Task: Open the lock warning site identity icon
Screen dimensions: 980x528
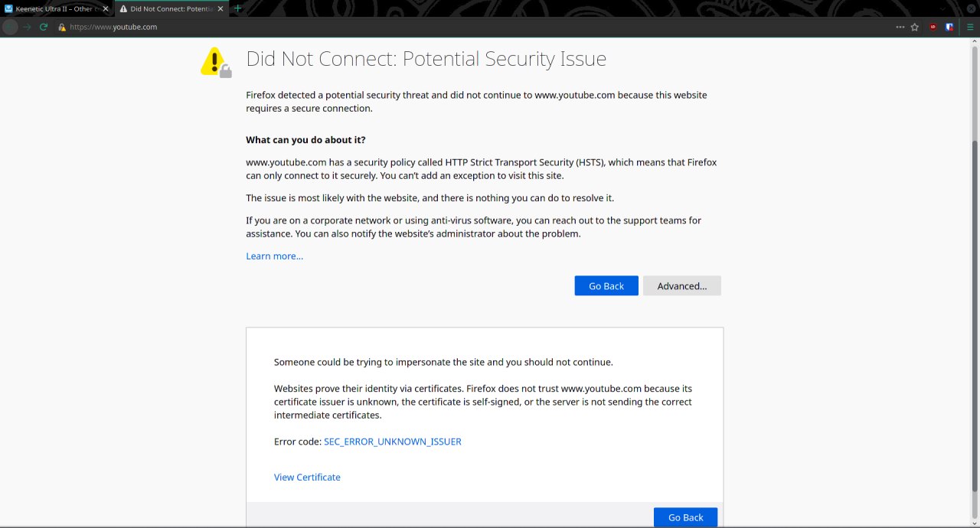Action: coord(62,27)
